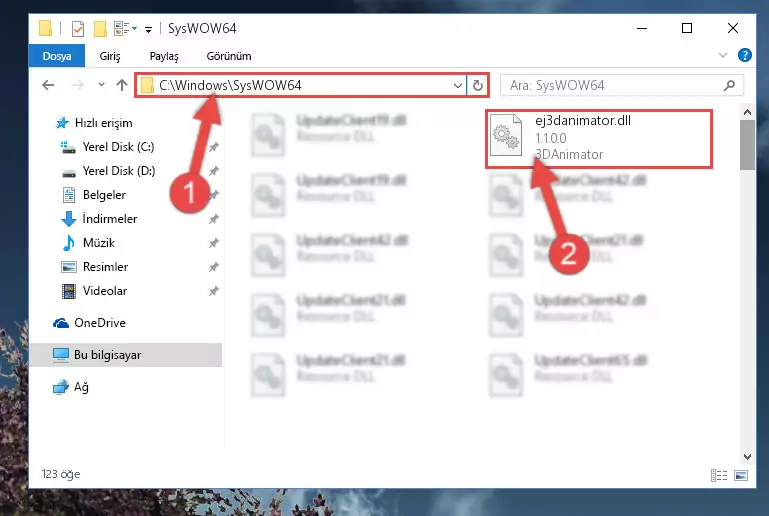This screenshot has width=769, height=516.
Task: Switch to the Görünüm ribbon tab
Action: 229,56
